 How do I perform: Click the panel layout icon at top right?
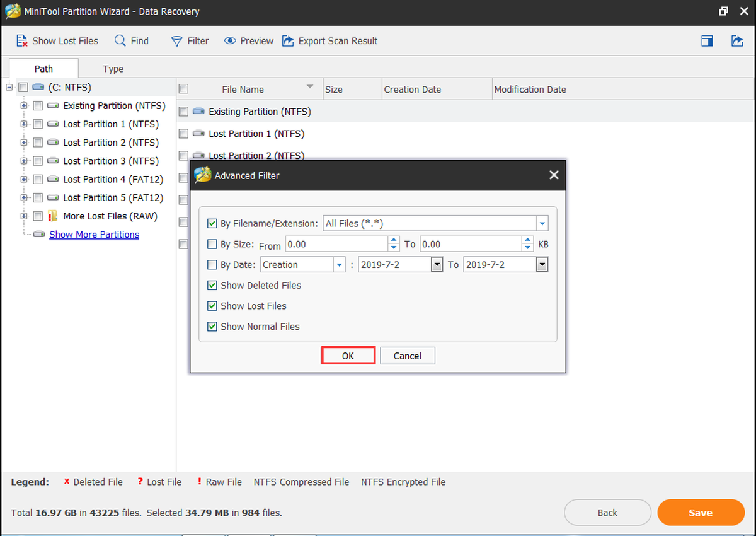(x=707, y=41)
